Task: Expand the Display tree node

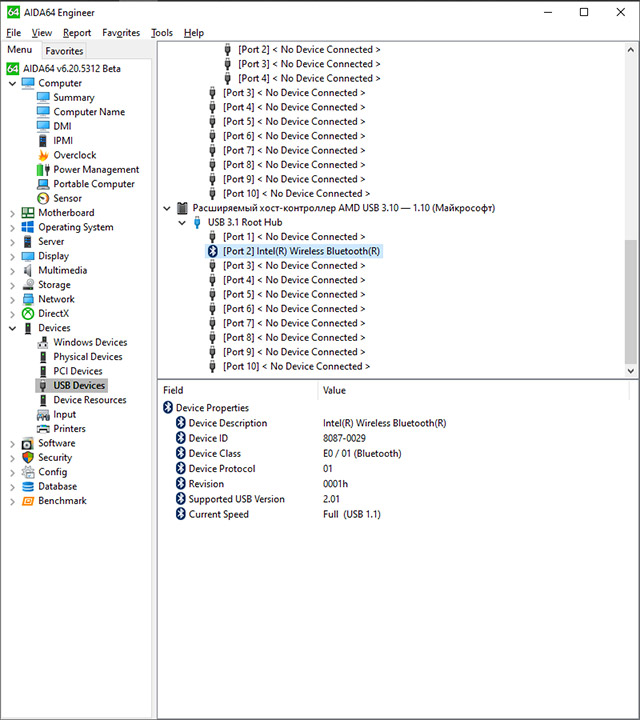Action: point(12,256)
